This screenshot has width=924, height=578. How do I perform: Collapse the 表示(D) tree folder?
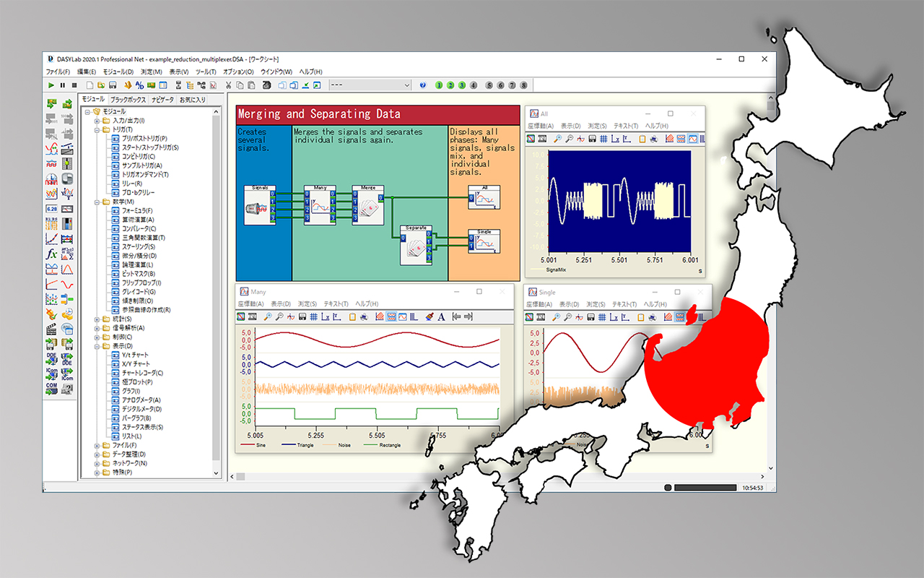click(97, 346)
